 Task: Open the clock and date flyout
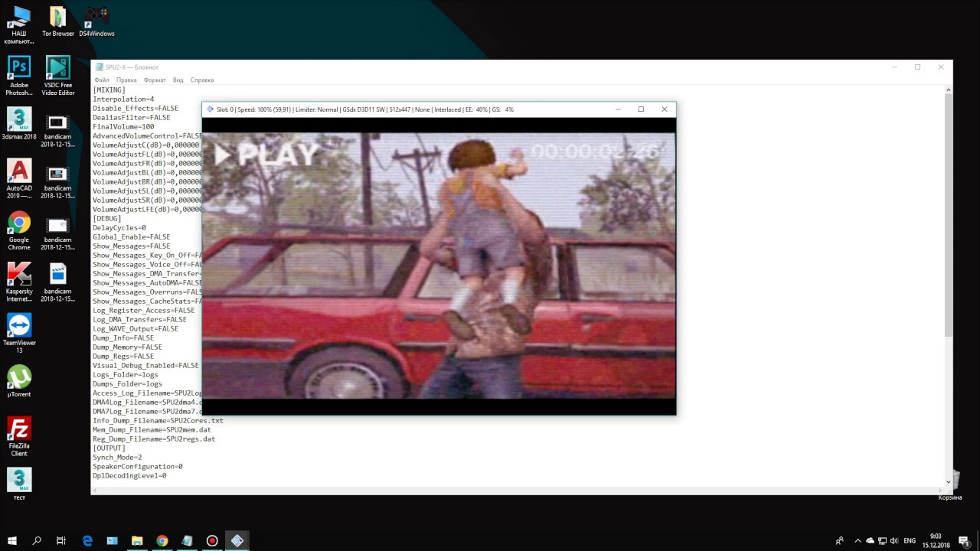click(936, 540)
